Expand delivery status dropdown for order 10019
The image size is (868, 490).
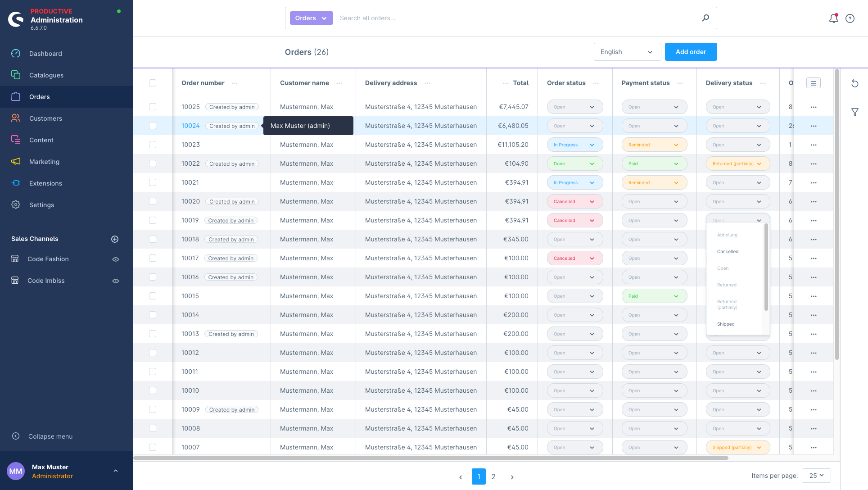(x=758, y=220)
